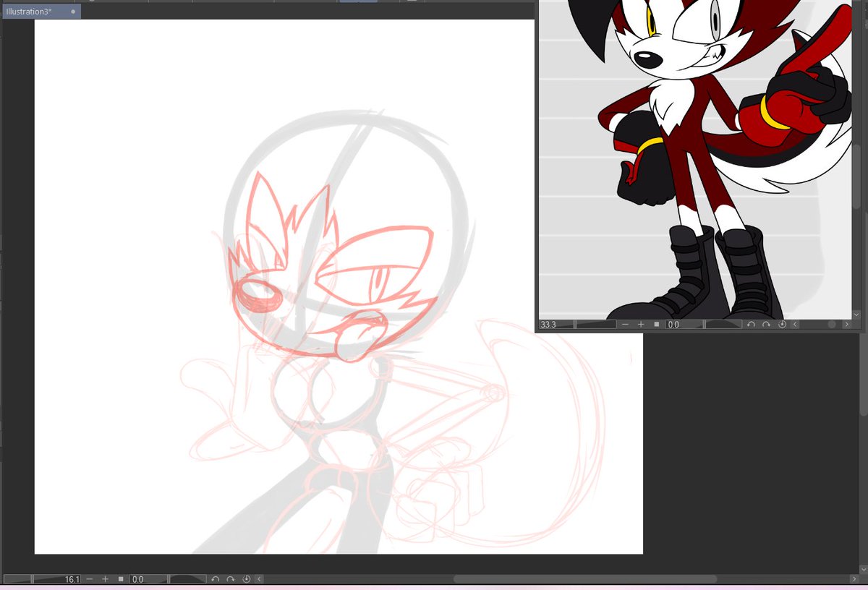Screen dimensions: 868x590
Task: Close the Illustration3 tab using its dot button
Action: coord(73,12)
